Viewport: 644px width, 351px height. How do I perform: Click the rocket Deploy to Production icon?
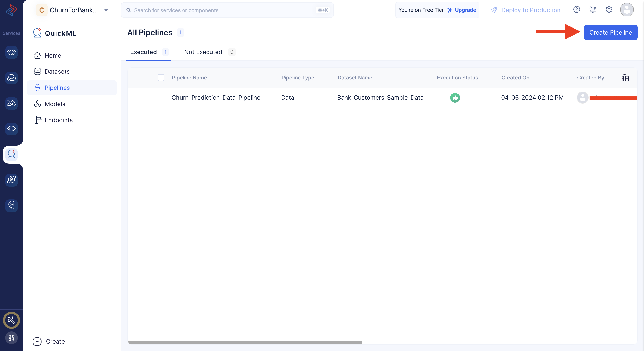pyautogui.click(x=494, y=10)
